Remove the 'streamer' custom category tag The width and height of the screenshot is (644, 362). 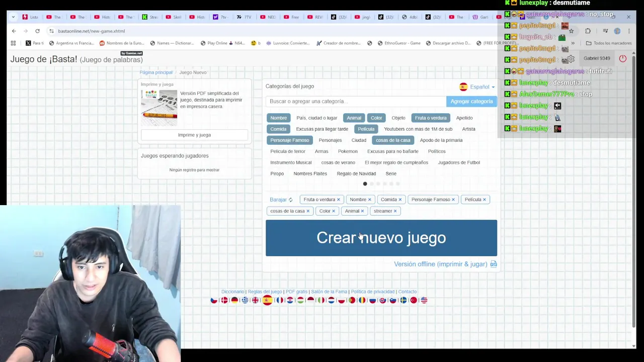click(395, 211)
